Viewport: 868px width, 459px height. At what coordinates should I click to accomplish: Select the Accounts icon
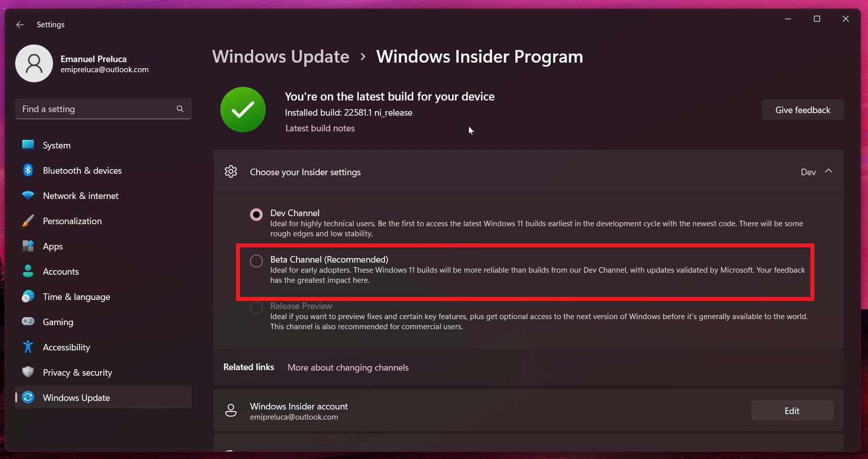click(x=28, y=271)
